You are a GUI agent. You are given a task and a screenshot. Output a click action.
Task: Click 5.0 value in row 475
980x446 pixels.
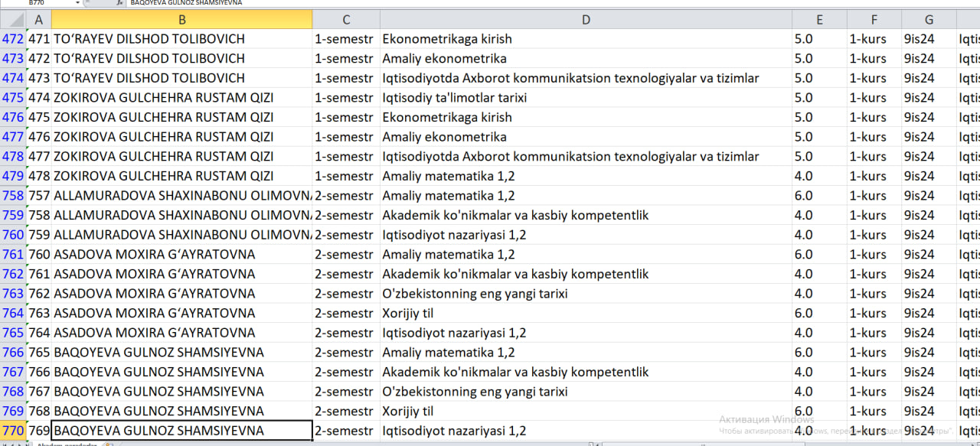coord(819,98)
